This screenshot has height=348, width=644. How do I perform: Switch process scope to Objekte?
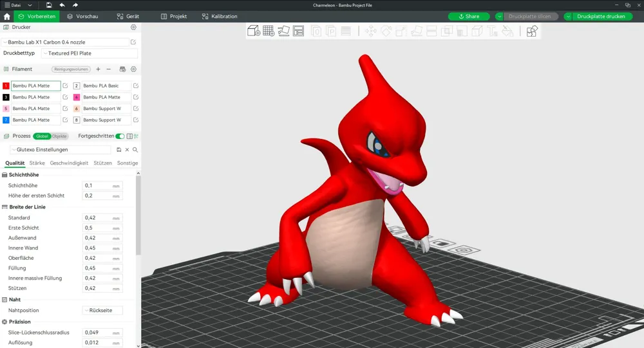coord(59,136)
